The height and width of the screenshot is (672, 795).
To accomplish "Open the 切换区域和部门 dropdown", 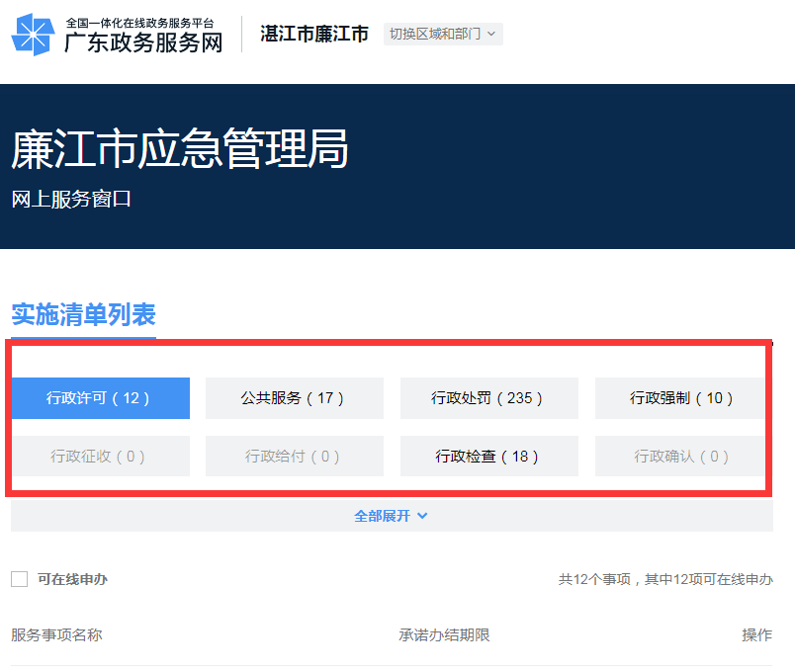I will point(443,34).
